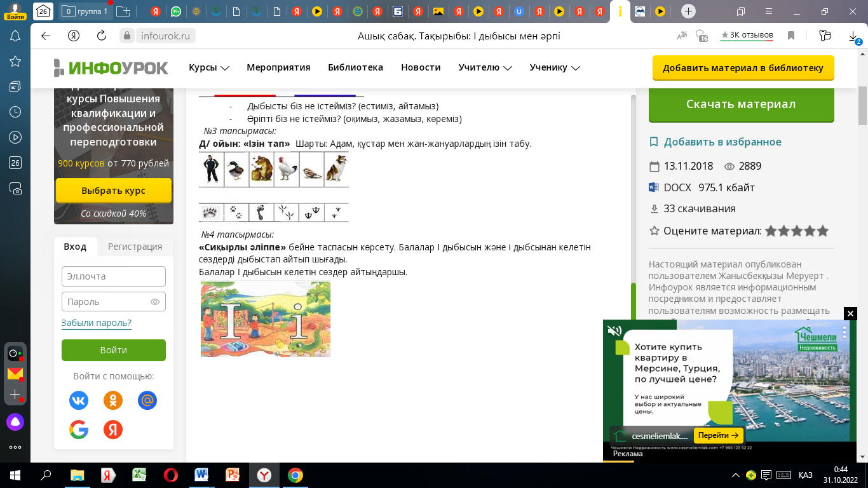Click the Yandex home button beside the back arrow

click(x=74, y=36)
